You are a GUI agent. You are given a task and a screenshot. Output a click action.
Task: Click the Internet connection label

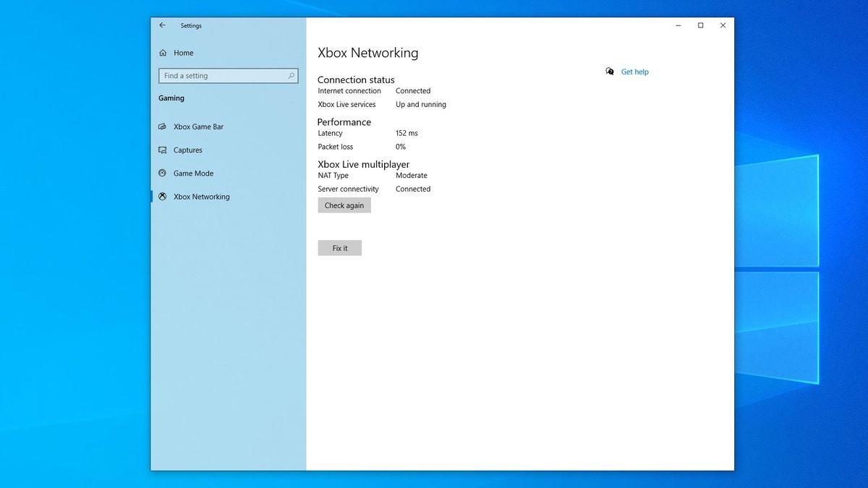(x=349, y=91)
